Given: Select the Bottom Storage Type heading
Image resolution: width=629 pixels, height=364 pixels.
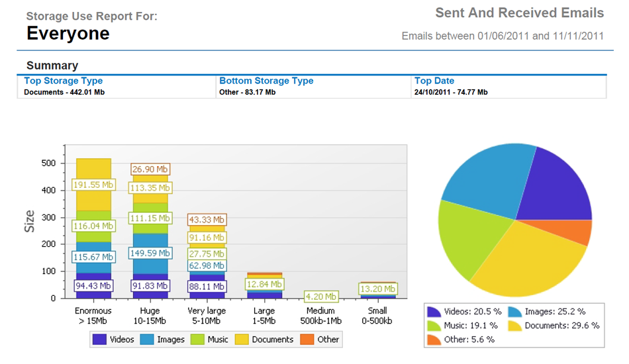Looking at the screenshot, I should [x=266, y=81].
